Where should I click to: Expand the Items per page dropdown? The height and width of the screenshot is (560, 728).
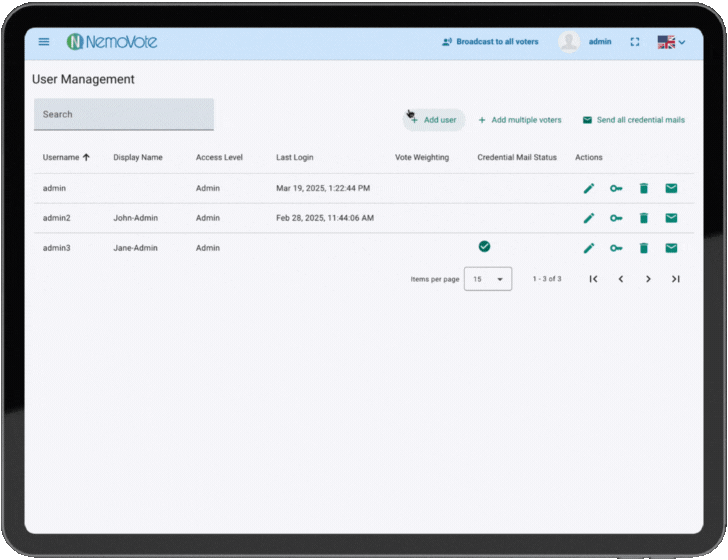(x=488, y=279)
